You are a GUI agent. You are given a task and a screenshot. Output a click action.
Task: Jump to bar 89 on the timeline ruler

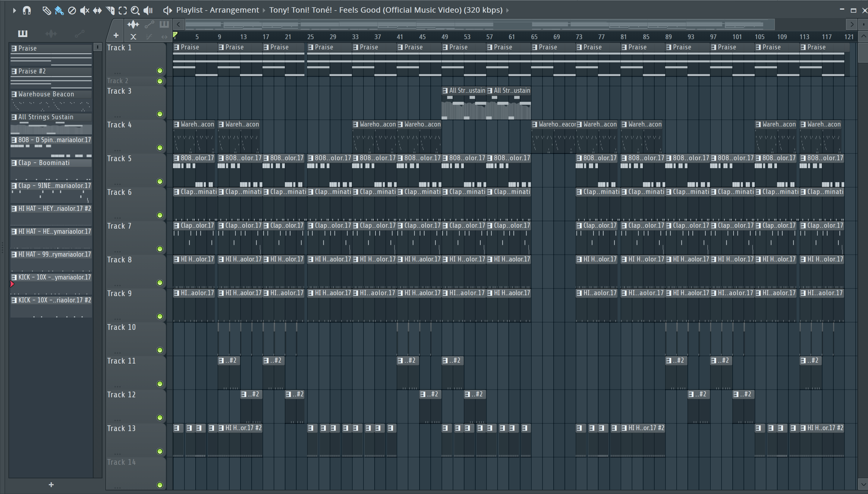pyautogui.click(x=668, y=37)
